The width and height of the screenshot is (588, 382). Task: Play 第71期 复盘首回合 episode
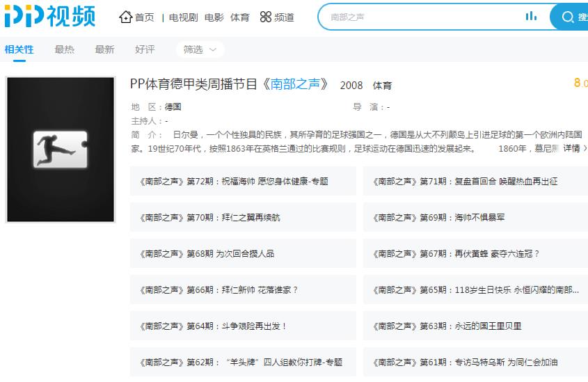475,181
